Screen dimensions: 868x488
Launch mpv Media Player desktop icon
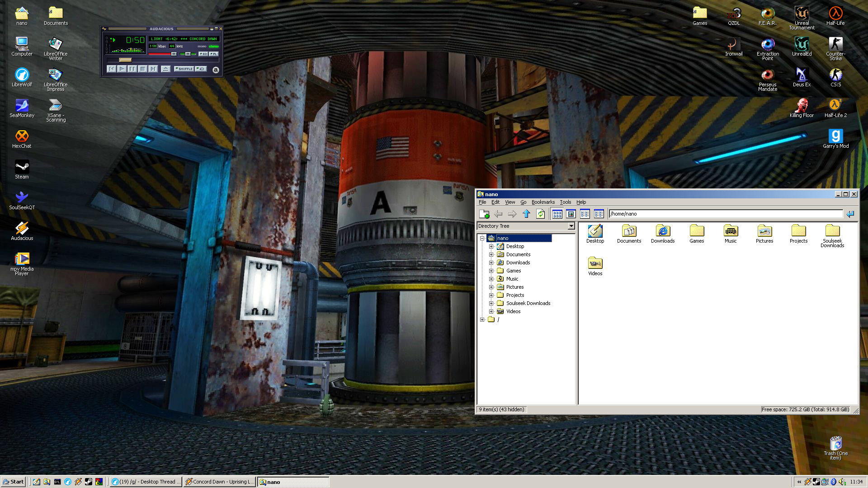point(22,264)
